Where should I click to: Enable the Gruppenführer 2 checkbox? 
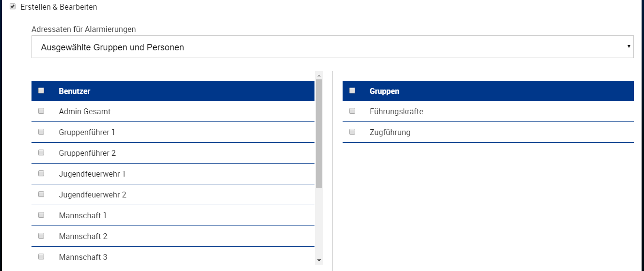pyautogui.click(x=41, y=152)
